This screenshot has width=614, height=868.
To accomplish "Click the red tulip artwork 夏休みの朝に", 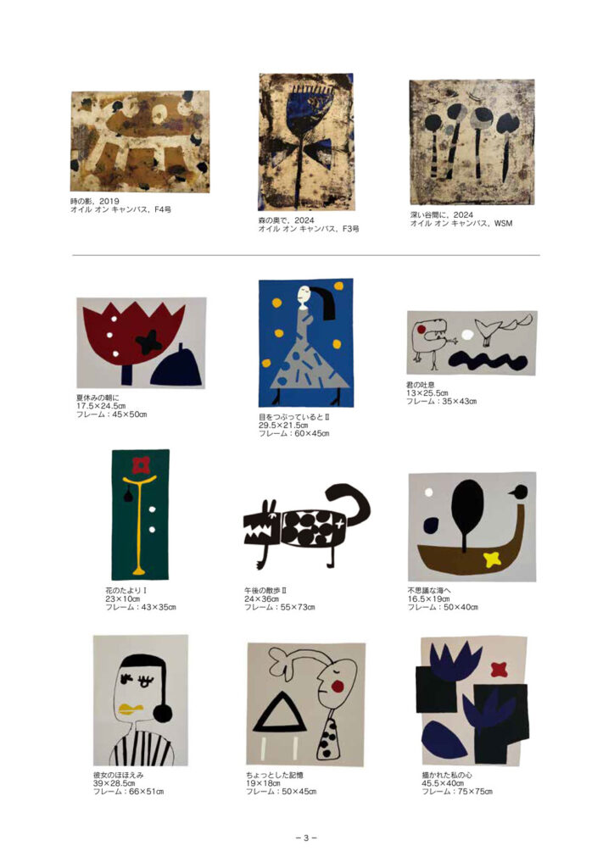I will tap(141, 342).
